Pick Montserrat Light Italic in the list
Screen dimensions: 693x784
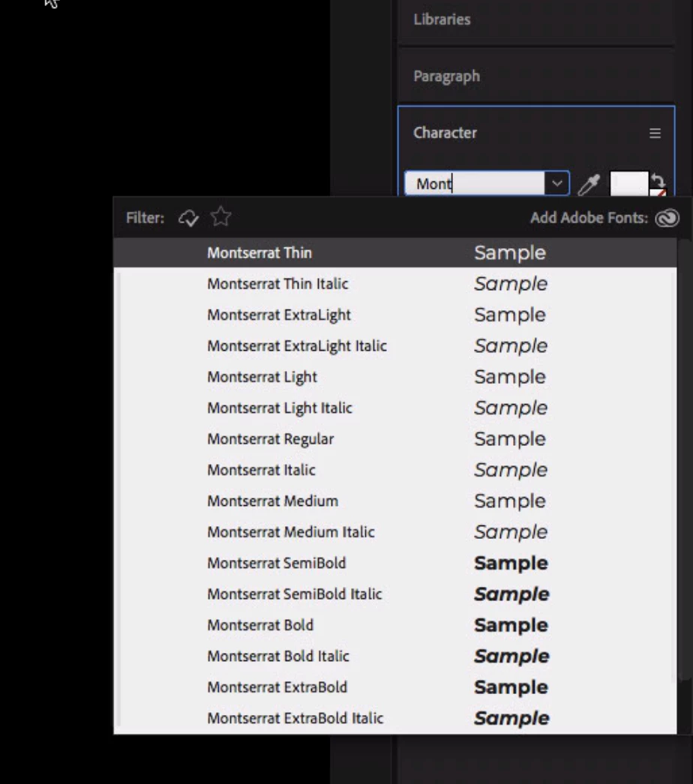point(394,408)
